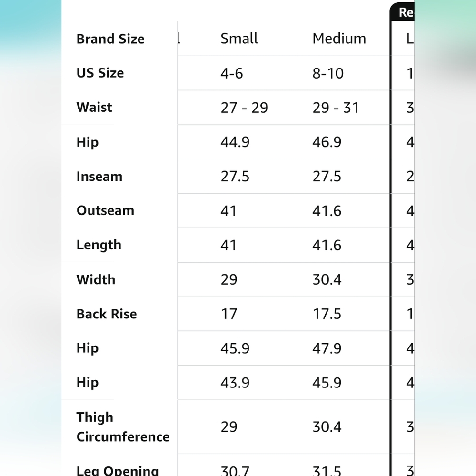The height and width of the screenshot is (476, 476).
Task: Select the Small column header
Action: [239, 39]
